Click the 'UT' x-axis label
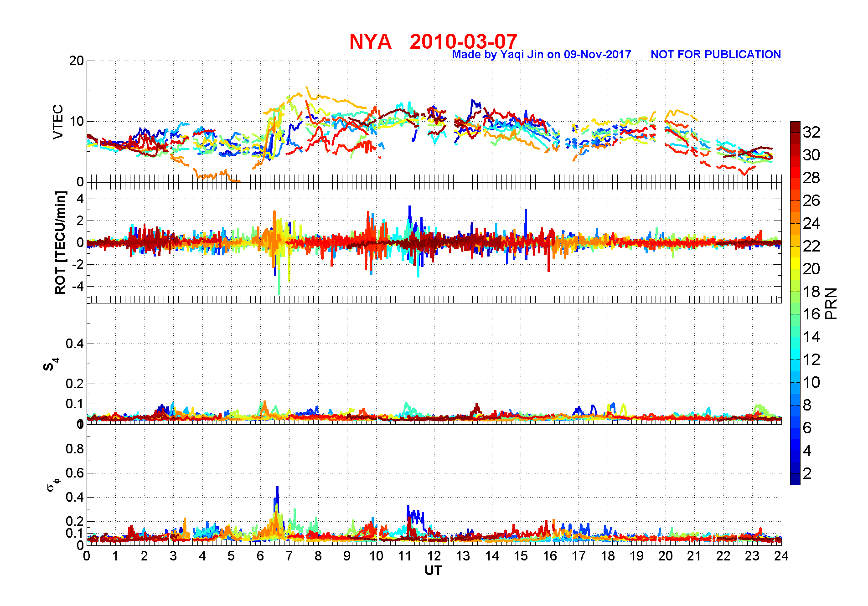The image size is (868, 606). pos(433,570)
